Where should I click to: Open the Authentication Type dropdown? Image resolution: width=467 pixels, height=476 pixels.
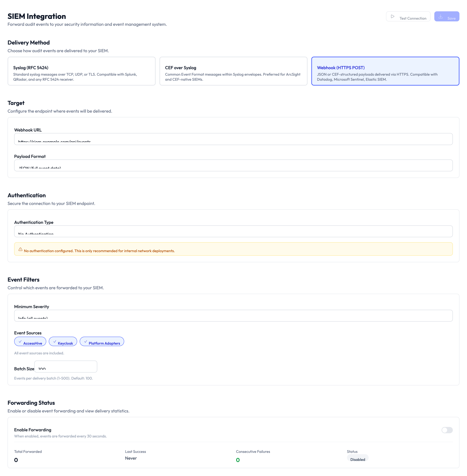(x=233, y=231)
